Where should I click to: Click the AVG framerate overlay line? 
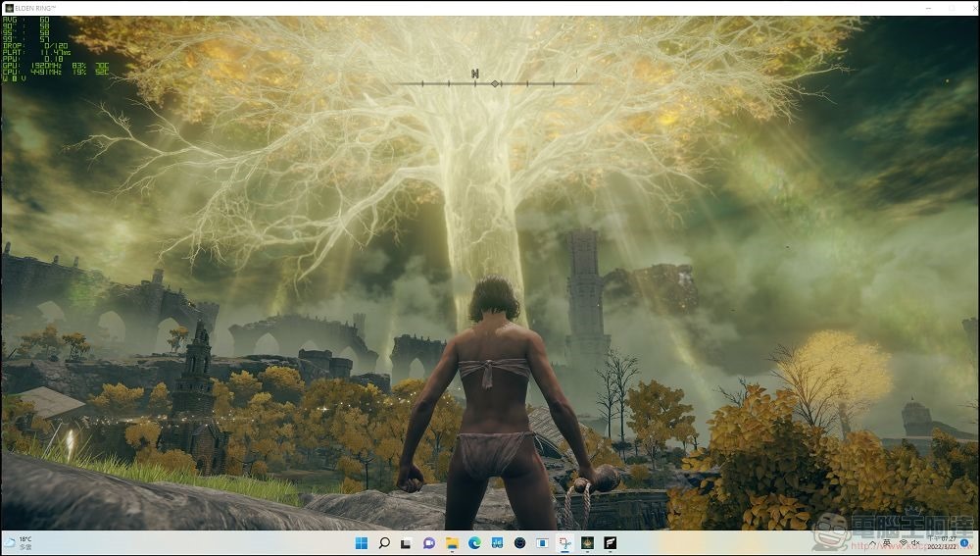click(26, 20)
